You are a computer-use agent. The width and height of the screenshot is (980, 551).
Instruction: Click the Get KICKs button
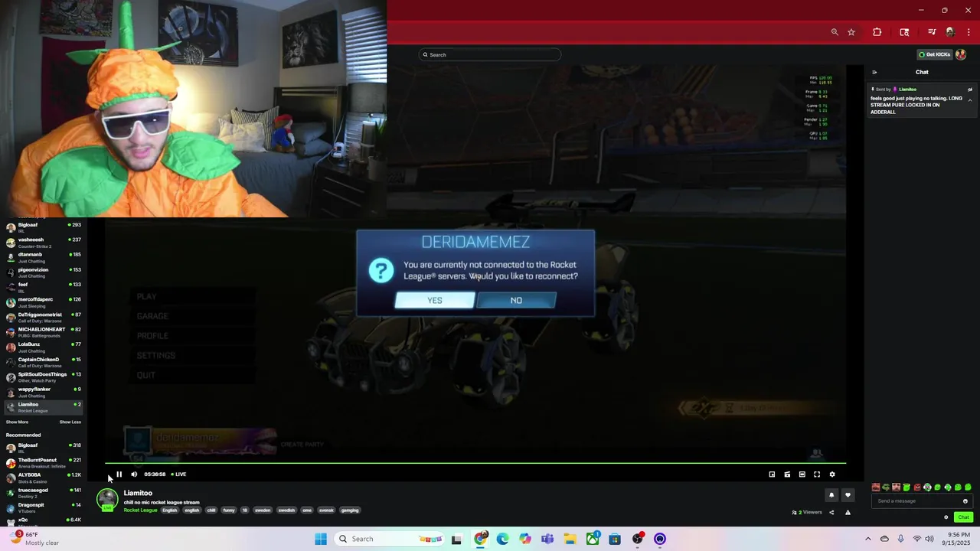click(x=935, y=54)
